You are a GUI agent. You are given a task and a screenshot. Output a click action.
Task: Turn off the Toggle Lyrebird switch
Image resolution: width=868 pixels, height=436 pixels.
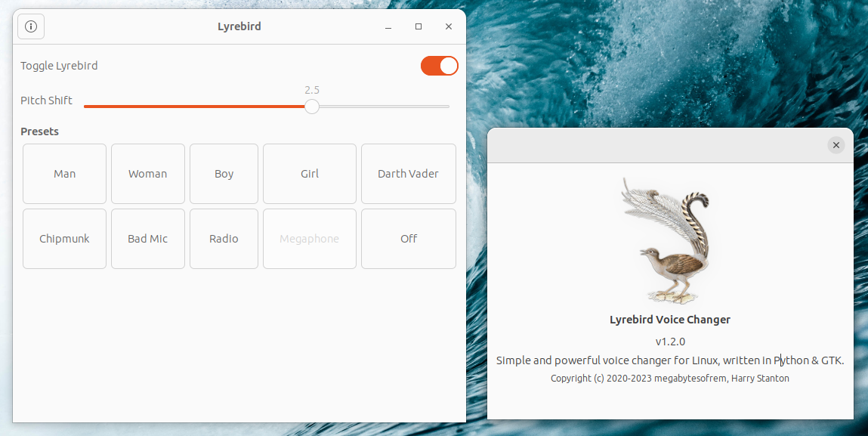(x=440, y=66)
